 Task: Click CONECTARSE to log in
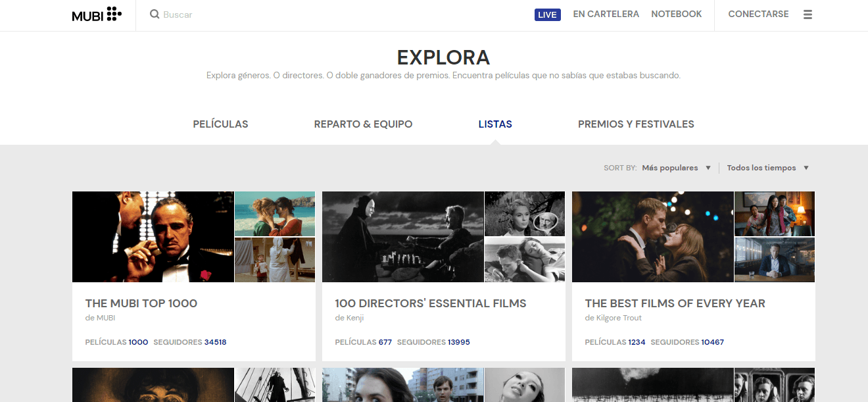(758, 14)
